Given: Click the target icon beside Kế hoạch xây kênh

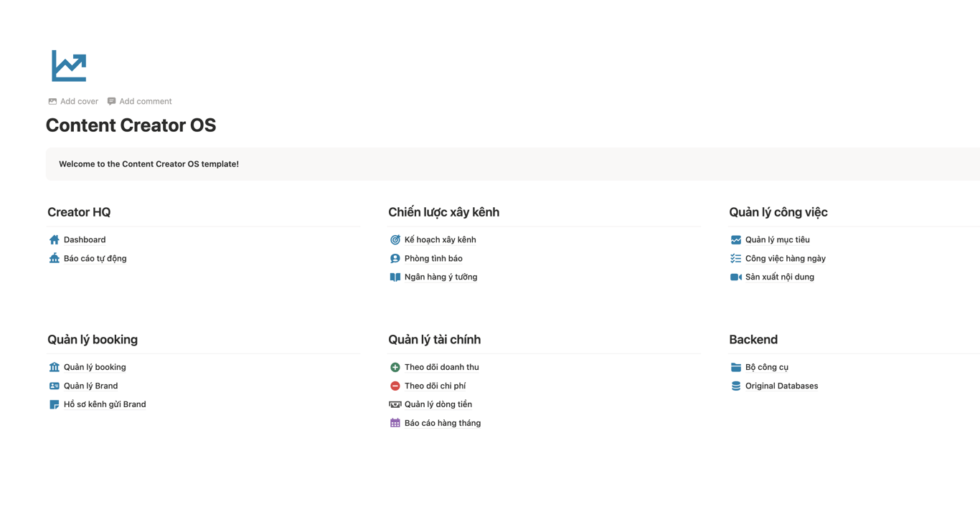Looking at the screenshot, I should [395, 239].
